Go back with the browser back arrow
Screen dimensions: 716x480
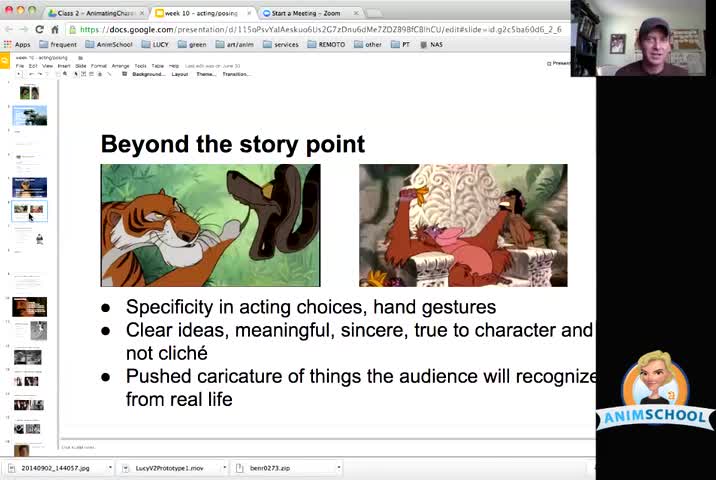(x=9, y=30)
